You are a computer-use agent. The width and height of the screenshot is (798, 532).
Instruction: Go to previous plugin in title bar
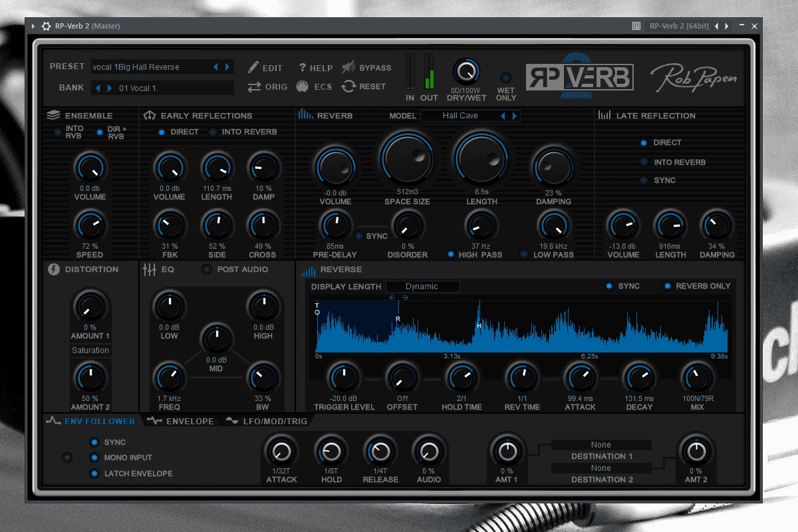tap(716, 26)
